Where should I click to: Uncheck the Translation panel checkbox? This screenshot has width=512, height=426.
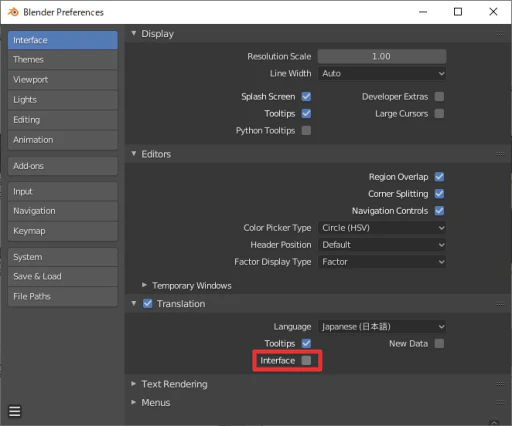[x=148, y=304]
